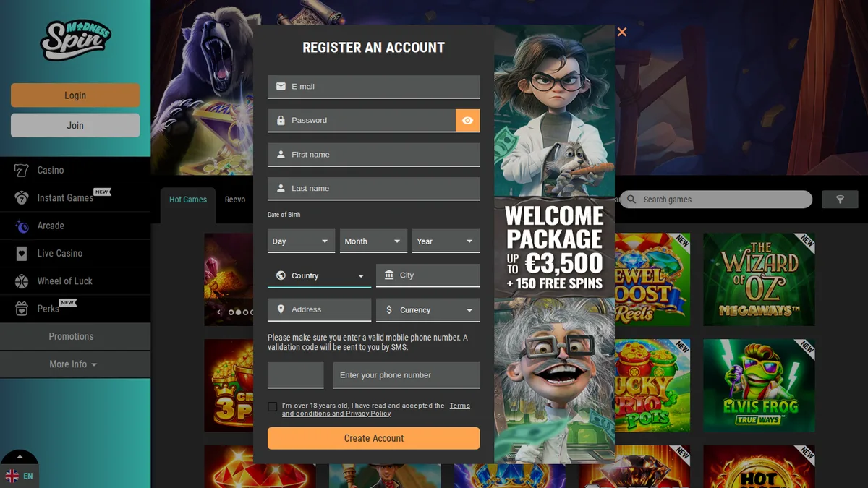The width and height of the screenshot is (868, 488).
Task: Click the Address input field
Action: 319,309
